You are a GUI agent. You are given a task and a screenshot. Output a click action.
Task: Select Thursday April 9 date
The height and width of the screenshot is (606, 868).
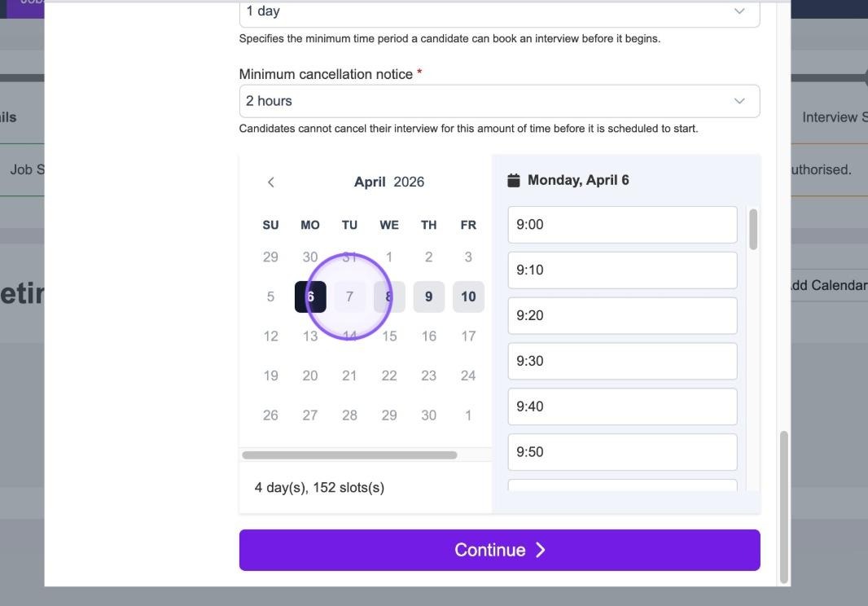point(428,297)
